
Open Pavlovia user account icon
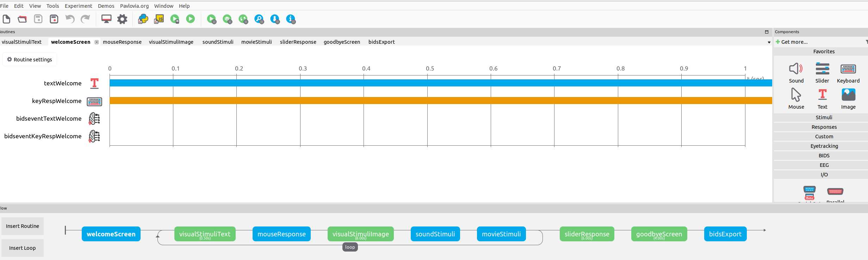275,19
